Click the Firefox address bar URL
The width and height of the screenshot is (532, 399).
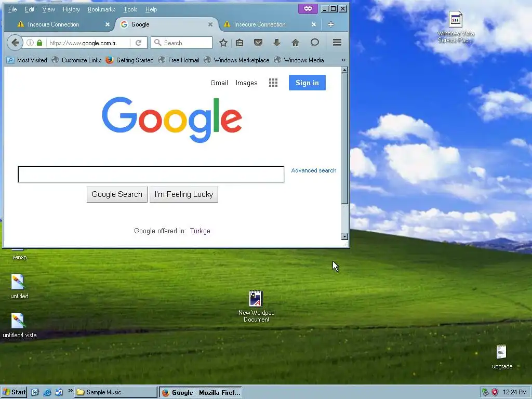(x=83, y=43)
